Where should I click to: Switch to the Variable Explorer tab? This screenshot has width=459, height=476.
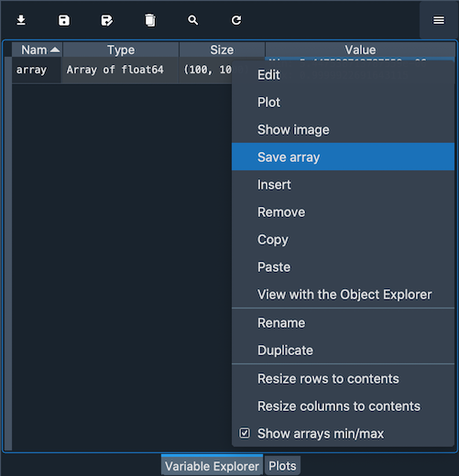point(212,466)
